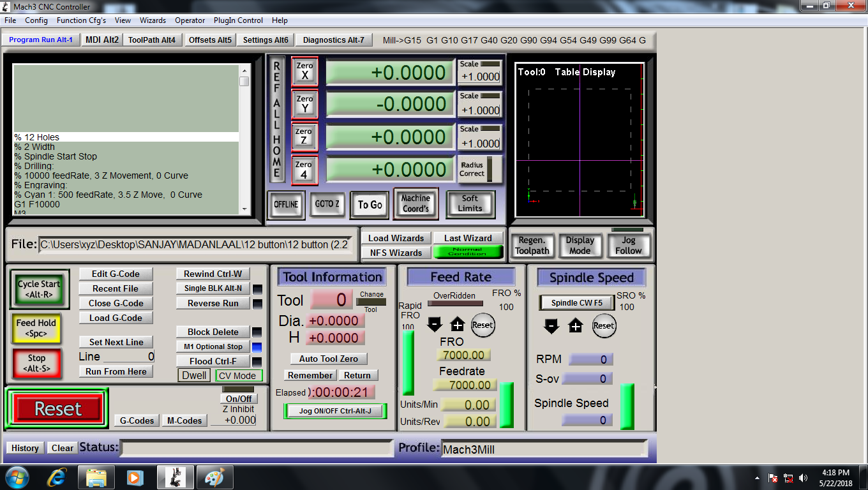Open the File Explorer taskbar icon
Viewport: 868px width, 490px height.
point(96,477)
